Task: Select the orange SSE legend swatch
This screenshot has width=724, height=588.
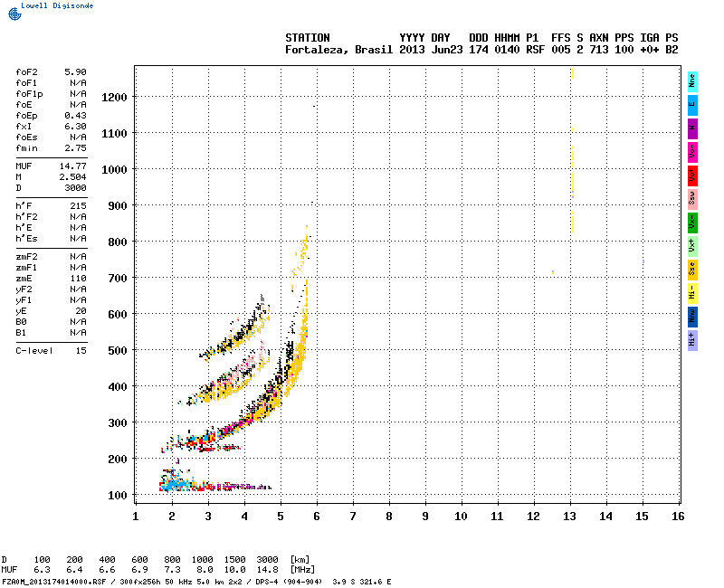Action: [692, 270]
